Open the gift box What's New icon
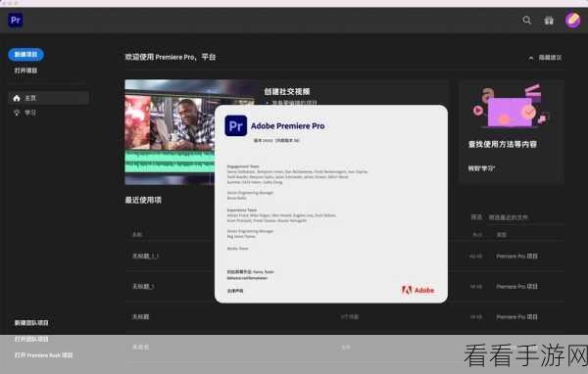 pos(549,21)
